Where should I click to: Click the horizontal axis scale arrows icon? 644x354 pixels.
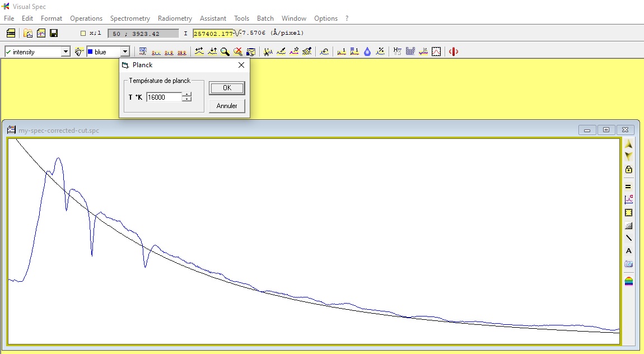point(199,52)
